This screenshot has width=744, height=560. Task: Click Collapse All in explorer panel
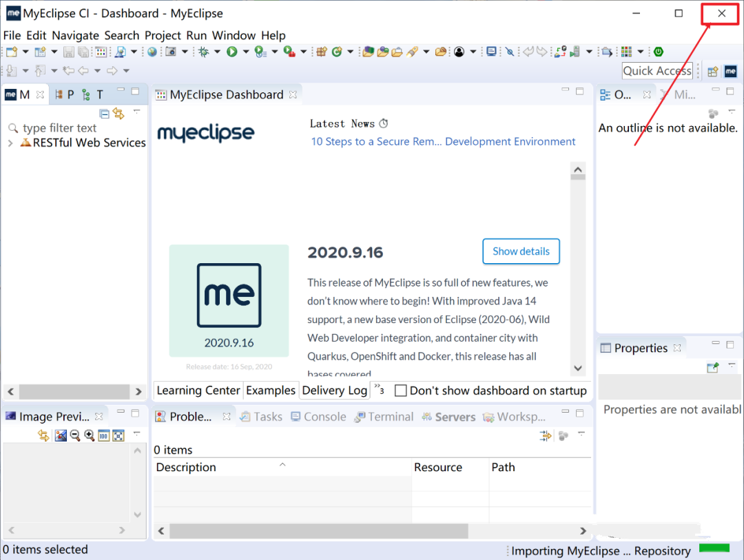(104, 114)
